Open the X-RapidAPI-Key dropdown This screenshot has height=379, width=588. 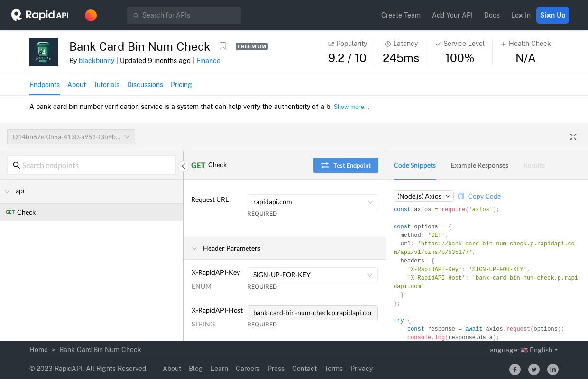coord(313,275)
